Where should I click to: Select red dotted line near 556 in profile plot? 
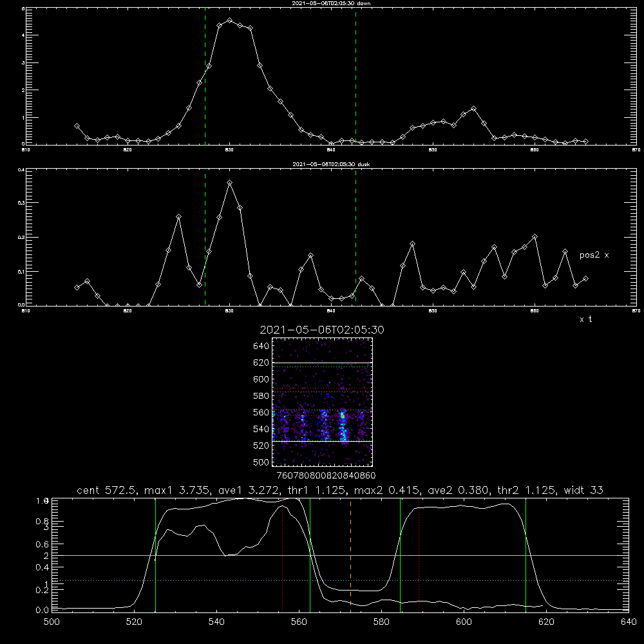283,555
